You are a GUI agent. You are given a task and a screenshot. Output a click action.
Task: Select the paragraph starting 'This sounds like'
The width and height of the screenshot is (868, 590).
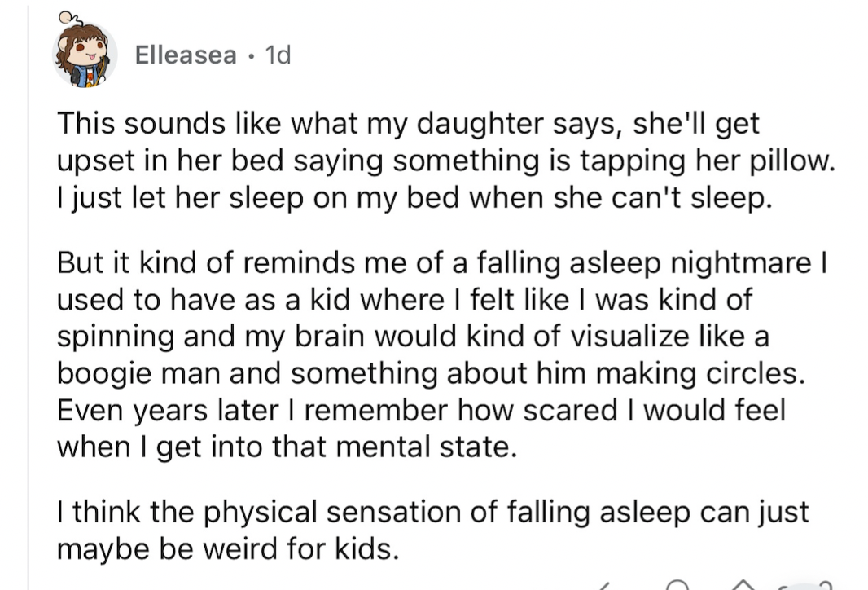point(445,160)
